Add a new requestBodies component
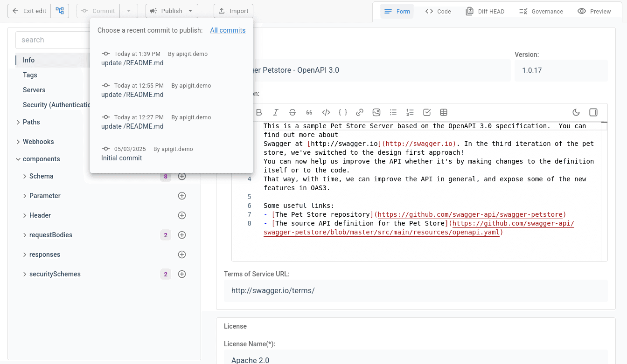 (x=182, y=235)
